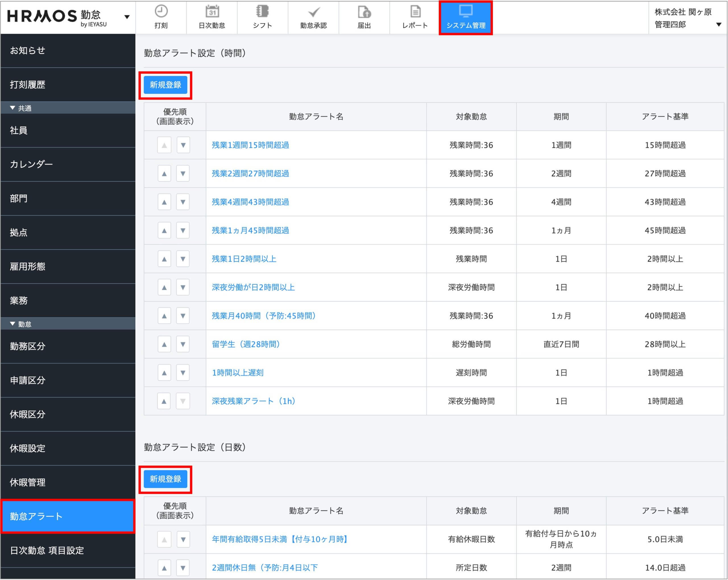Move 年間有給取得5日未満 alert down
Viewport: 728px width, 580px height.
(x=183, y=540)
